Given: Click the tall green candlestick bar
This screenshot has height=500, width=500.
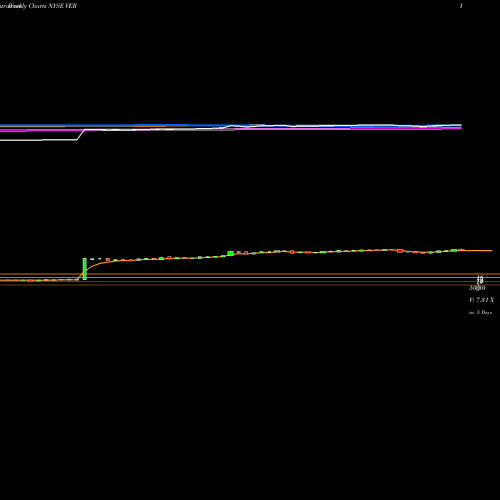Looking at the screenshot, I should coord(85,269).
